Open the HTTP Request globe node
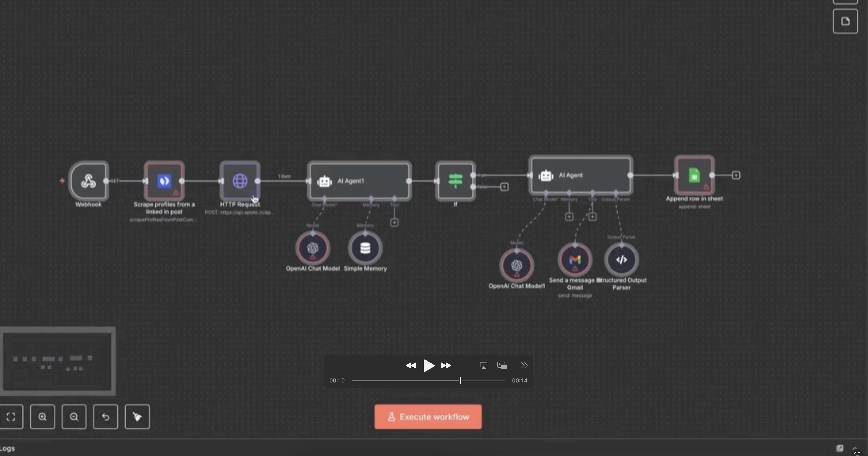Viewport: 868px width, 456px height. tap(240, 181)
